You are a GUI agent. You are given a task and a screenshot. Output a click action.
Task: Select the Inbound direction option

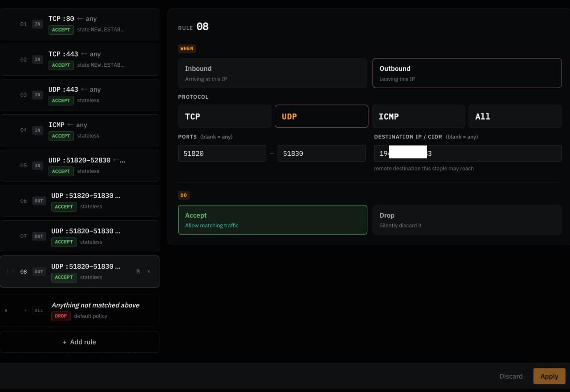pos(273,73)
